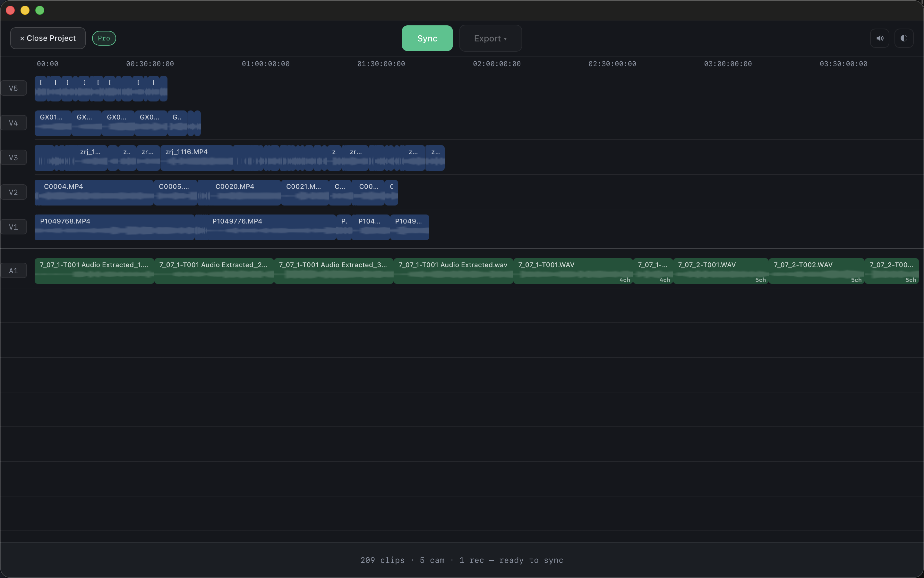Select audio clip 7_07_1-T001 Audio Extracted_1
The image size is (924, 578).
[94, 271]
